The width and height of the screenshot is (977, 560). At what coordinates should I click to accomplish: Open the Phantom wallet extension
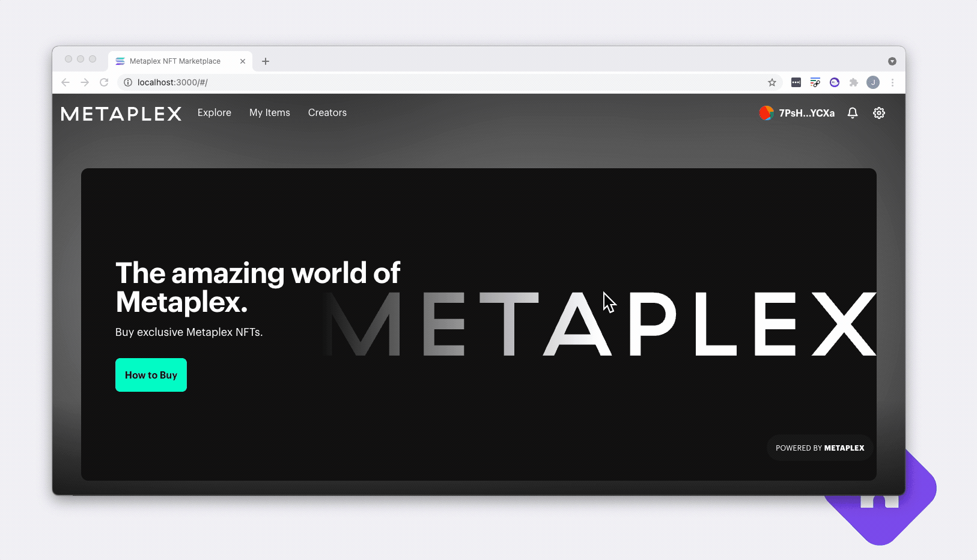[835, 82]
